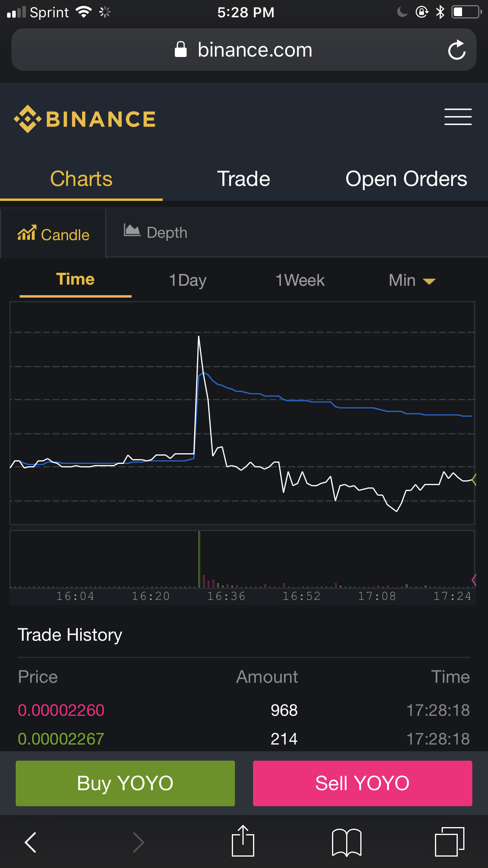This screenshot has height=868, width=488.
Task: Tap the Wi-Fi icon in status bar
Action: point(84,12)
